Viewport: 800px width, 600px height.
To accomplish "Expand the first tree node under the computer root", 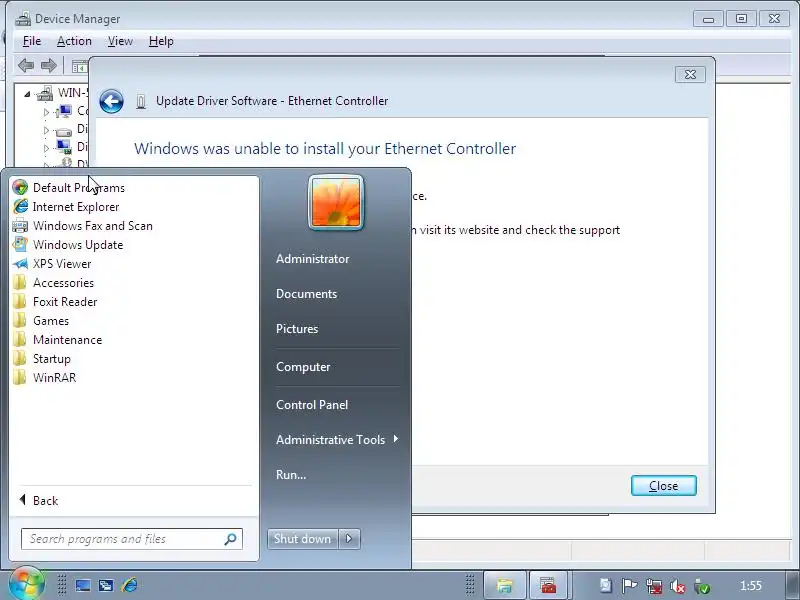I will tap(46, 112).
